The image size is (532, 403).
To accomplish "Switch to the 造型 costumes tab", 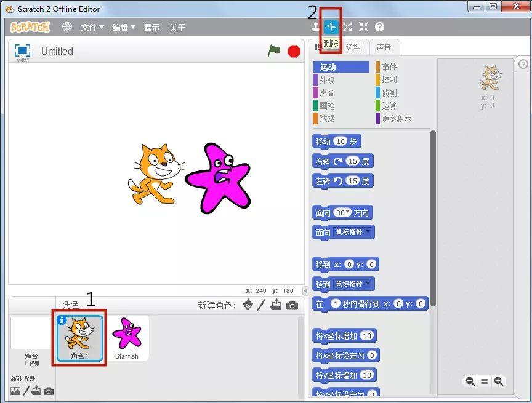I will pyautogui.click(x=353, y=47).
